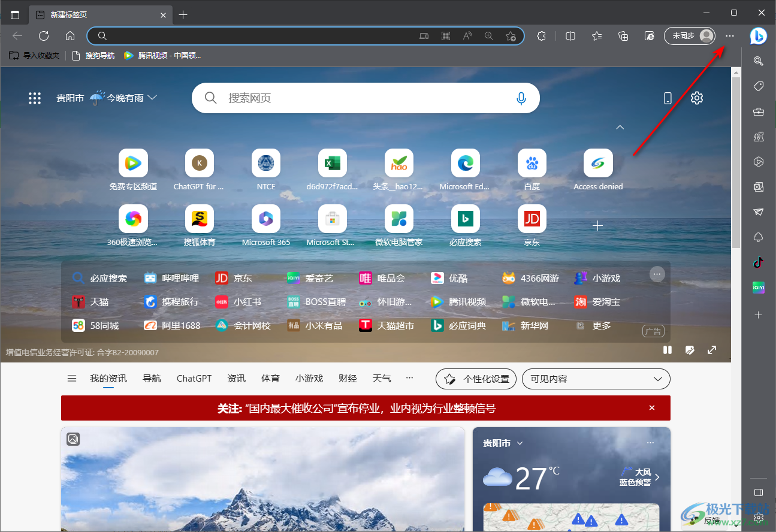This screenshot has width=776, height=532.
Task: Open the 百度 quick link tile
Action: (x=532, y=170)
